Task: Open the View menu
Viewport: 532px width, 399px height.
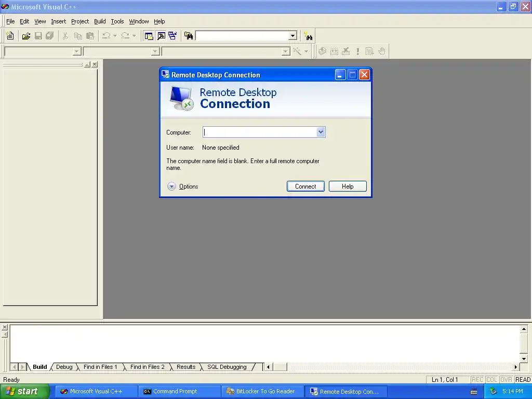Action: [x=40, y=21]
